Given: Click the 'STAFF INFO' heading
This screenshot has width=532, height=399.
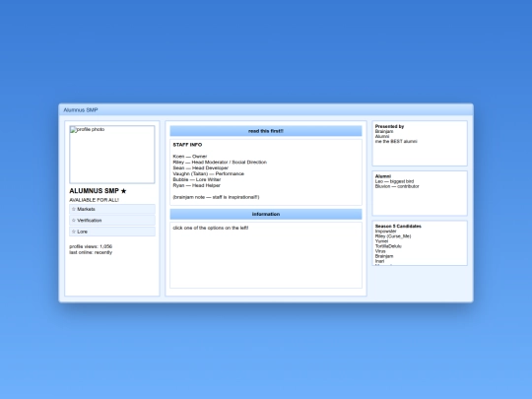Looking at the screenshot, I should [187, 145].
